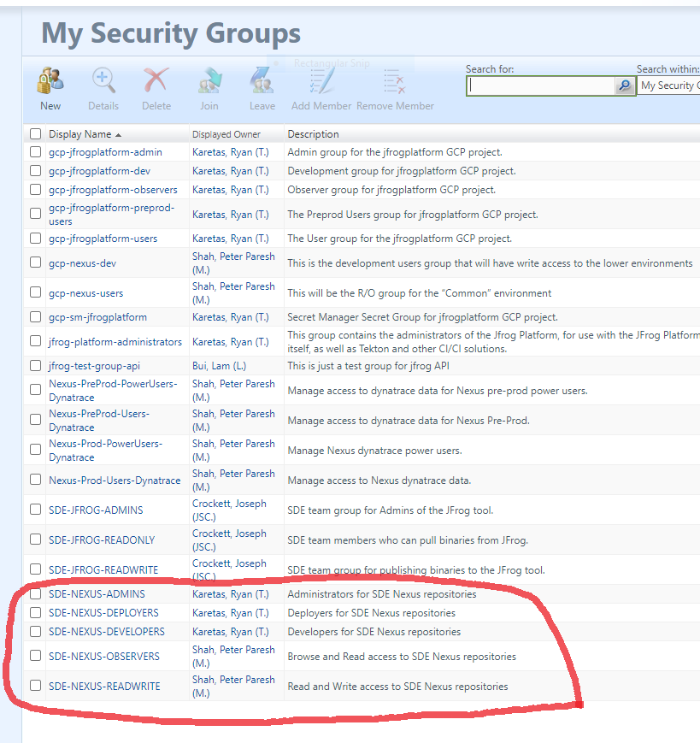Open the SDE-JFROG-READONLY group link

[102, 540]
